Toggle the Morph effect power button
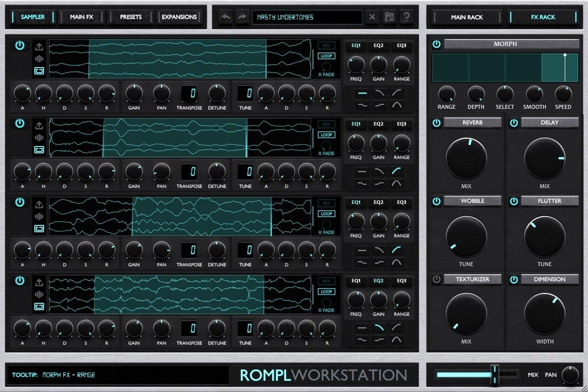Screen dimensions: 588x392 coord(437,44)
